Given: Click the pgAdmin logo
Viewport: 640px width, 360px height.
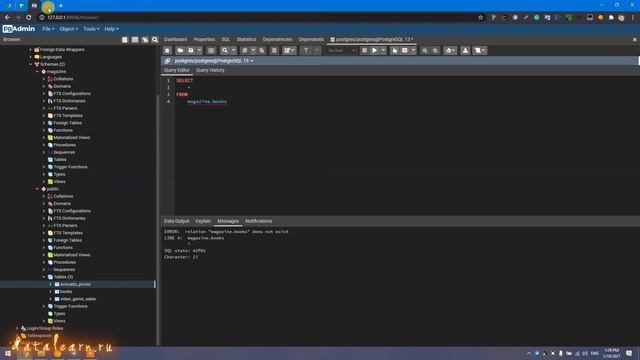Looking at the screenshot, I should (x=19, y=29).
